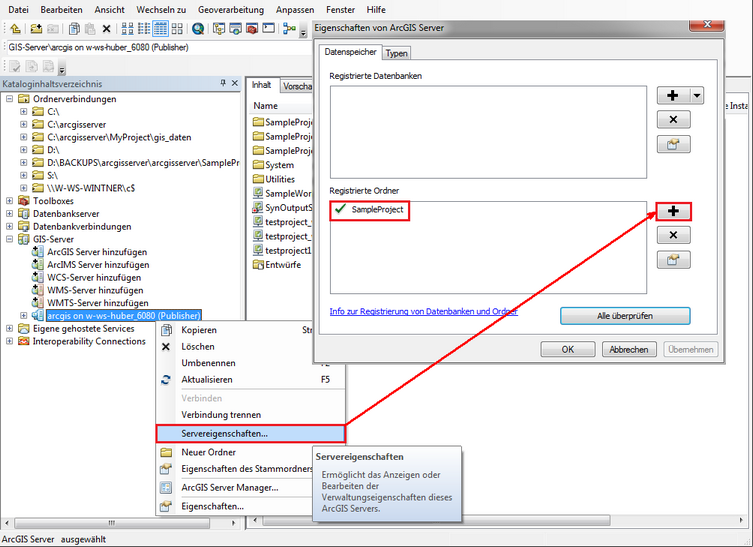The image size is (753, 547).
Task: Choose Neuer Ordner in the context menu
Action: pos(235,452)
